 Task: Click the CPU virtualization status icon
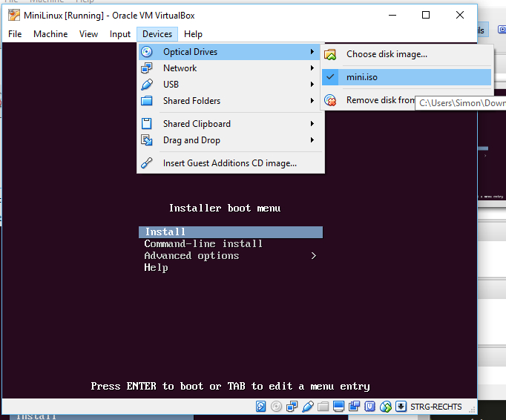coord(369,407)
